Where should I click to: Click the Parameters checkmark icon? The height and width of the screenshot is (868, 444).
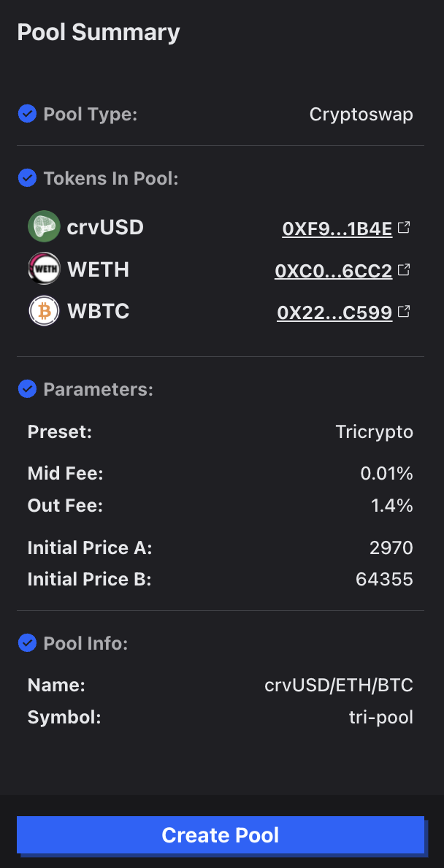pos(27,389)
